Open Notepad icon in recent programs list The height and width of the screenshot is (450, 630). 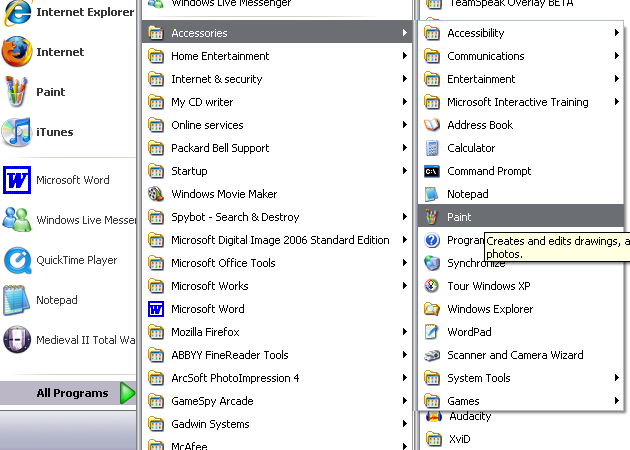coord(16,300)
